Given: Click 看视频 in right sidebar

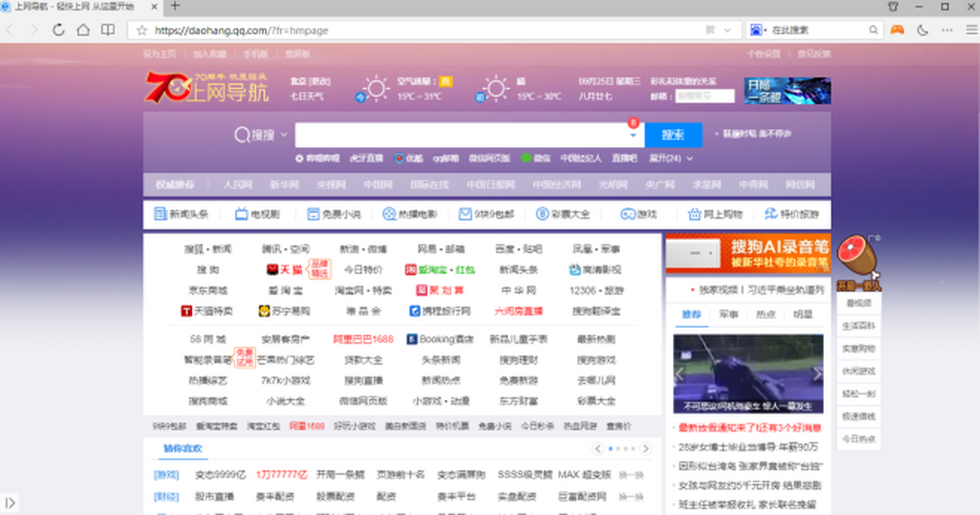Looking at the screenshot, I should [859, 302].
